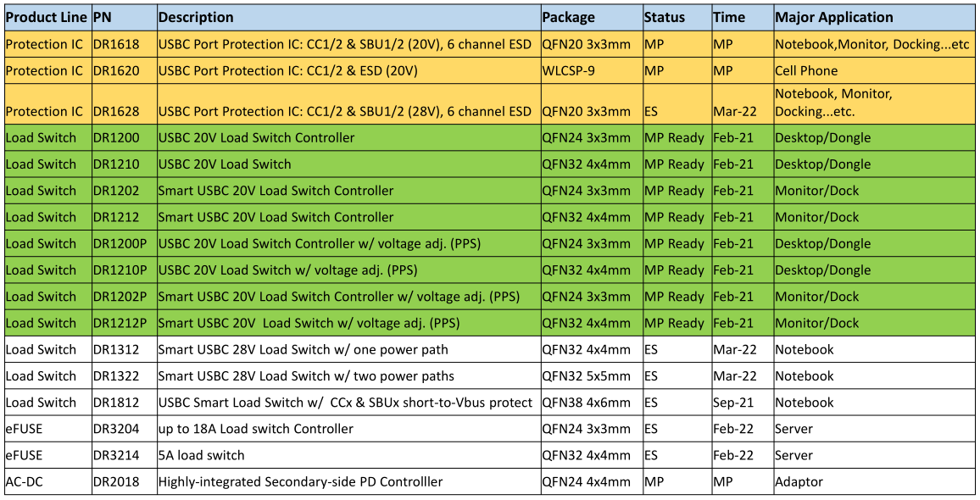Click the DR1200 part number cell

pos(125,137)
